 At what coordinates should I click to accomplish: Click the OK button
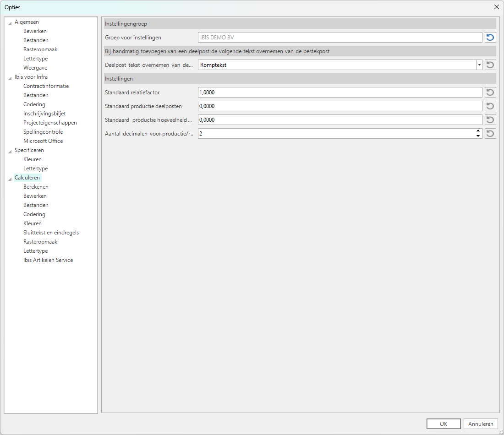coord(443,424)
